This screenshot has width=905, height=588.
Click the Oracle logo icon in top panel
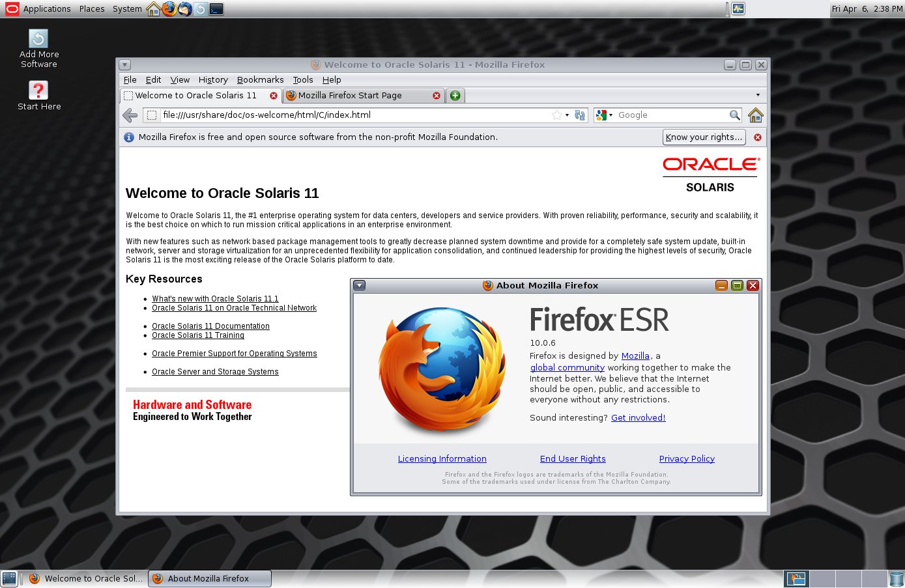[x=12, y=9]
